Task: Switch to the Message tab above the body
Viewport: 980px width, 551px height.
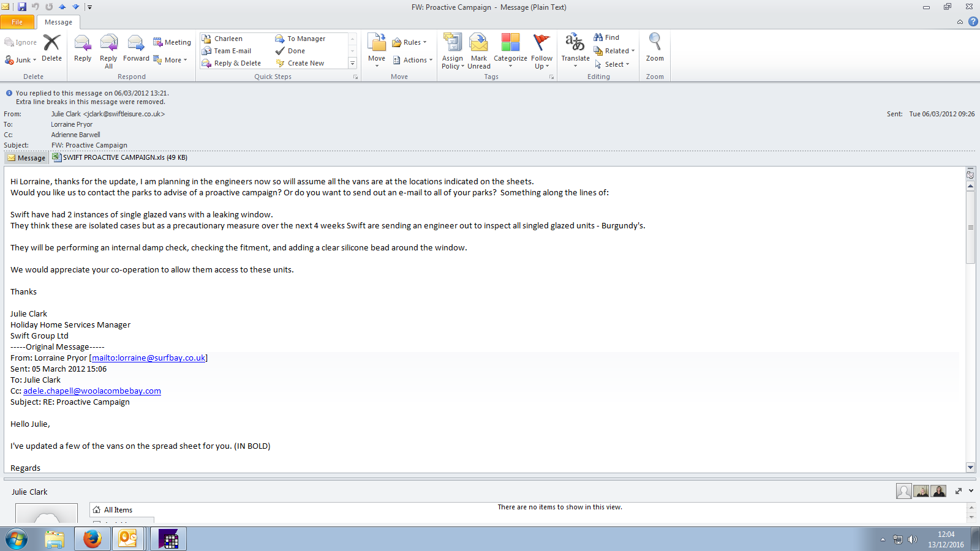Action: click(26, 158)
